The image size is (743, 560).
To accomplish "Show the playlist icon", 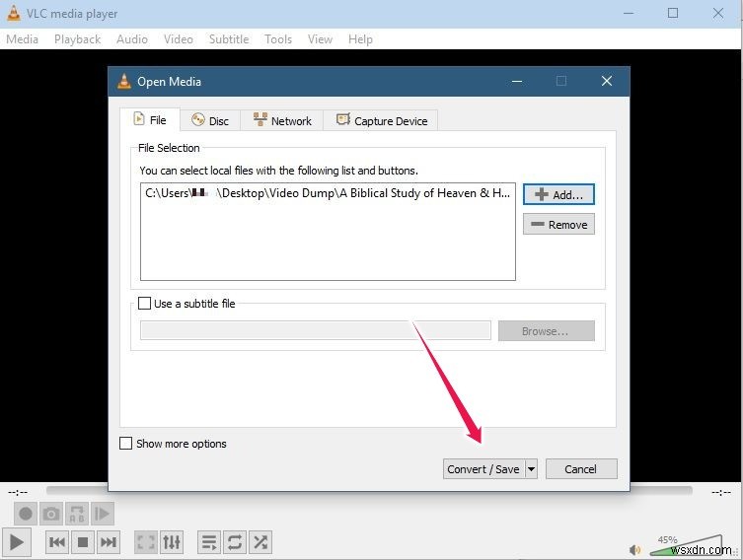I will pos(209,542).
